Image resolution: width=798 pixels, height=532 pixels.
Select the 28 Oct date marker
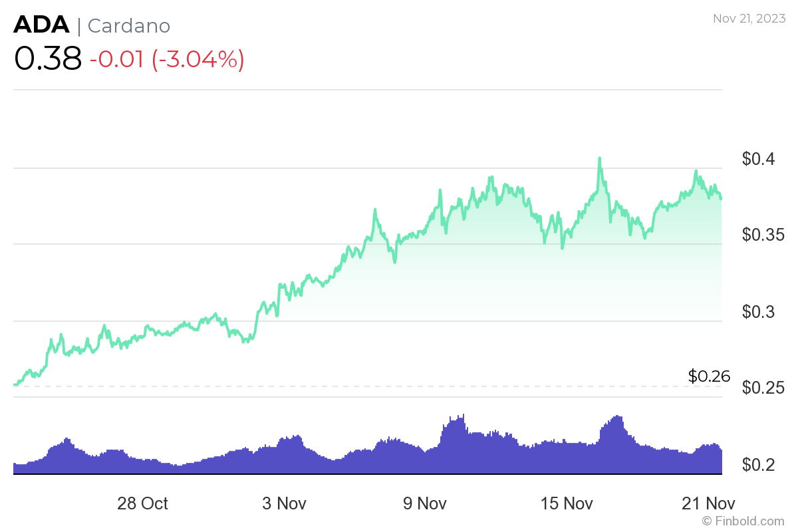[x=142, y=503]
